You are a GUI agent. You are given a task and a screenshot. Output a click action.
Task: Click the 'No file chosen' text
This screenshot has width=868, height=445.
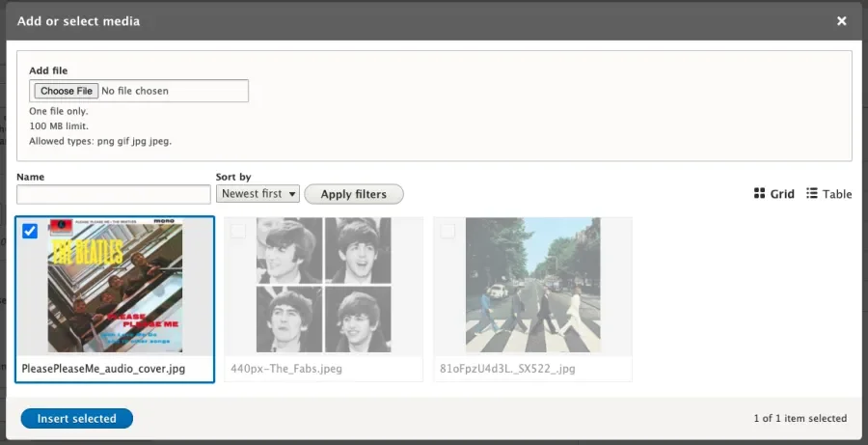135,91
